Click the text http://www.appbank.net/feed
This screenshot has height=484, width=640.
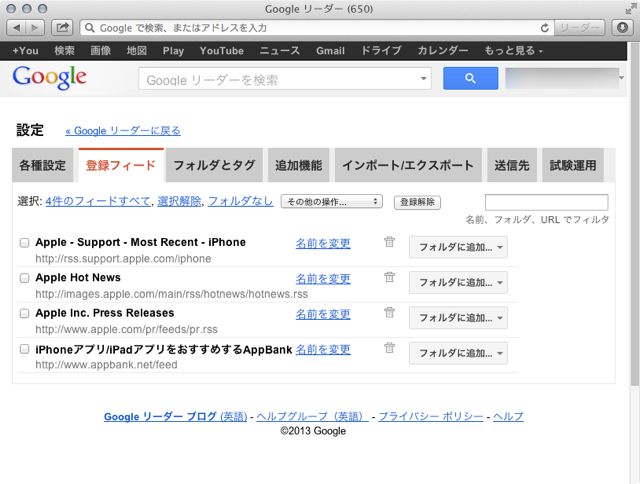point(106,364)
